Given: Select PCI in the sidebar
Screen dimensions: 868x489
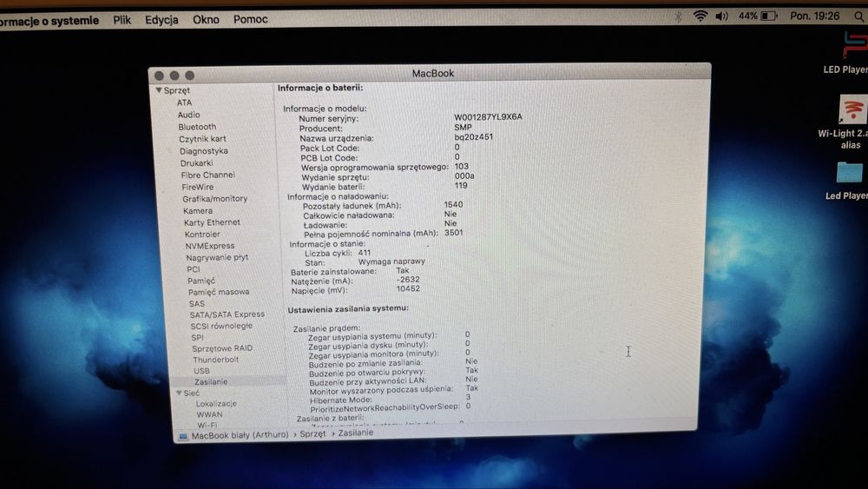Looking at the screenshot, I should point(194,270).
